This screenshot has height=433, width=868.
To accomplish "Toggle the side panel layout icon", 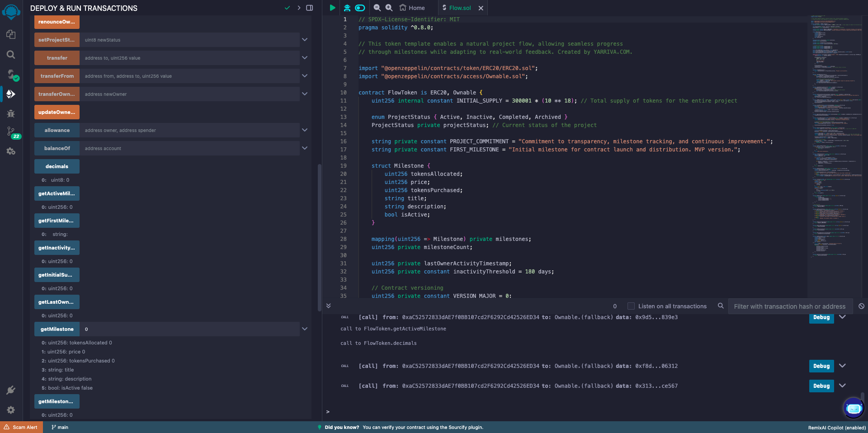I will point(310,8).
